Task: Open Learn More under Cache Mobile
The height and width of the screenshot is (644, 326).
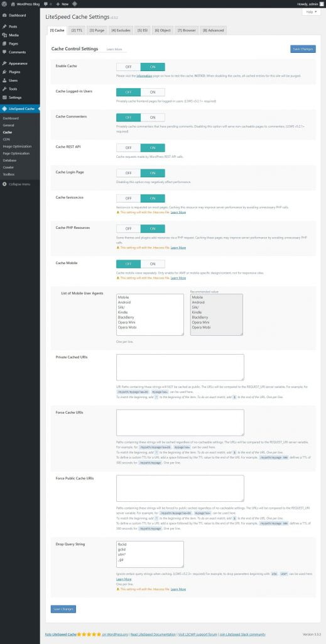Action: 178,278
